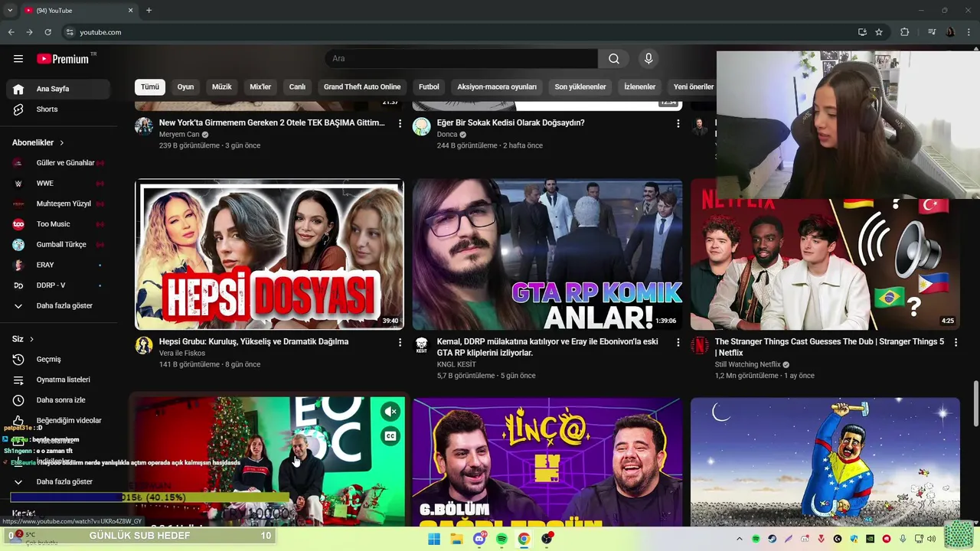Open options menu for Sokak Kedisi video
The height and width of the screenshot is (551, 980).
click(678, 123)
